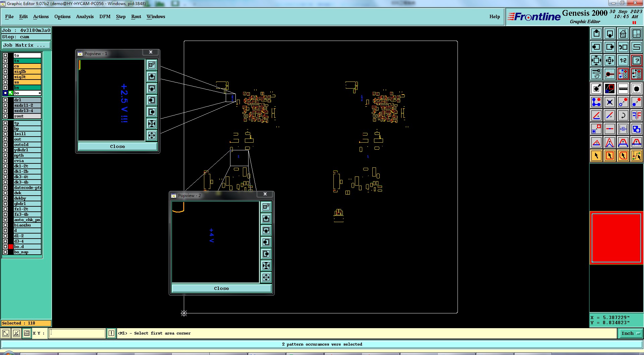Click the previous view icon
Viewport: 644px width, 355px height.
coord(623,47)
